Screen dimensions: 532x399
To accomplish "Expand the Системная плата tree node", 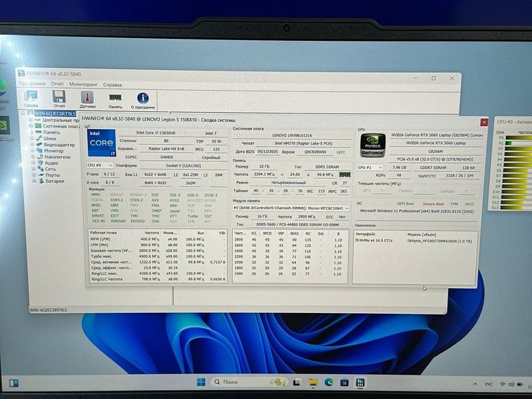I will click(31, 126).
